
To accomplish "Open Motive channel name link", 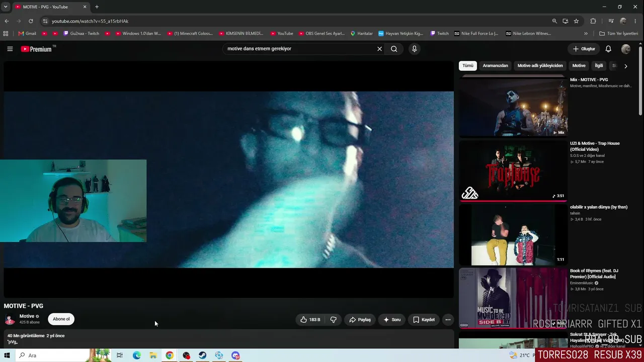I will (x=27, y=316).
